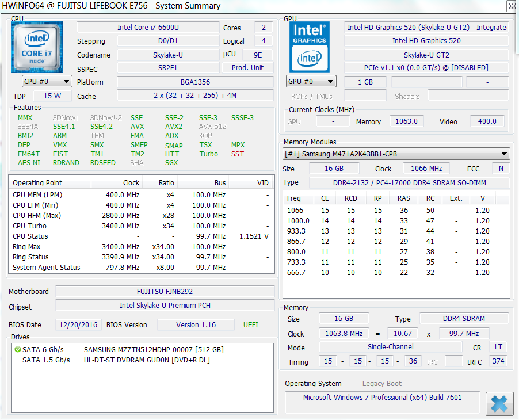Click the module clock 1066 MHz field
The width and height of the screenshot is (519, 420).
(x=426, y=169)
